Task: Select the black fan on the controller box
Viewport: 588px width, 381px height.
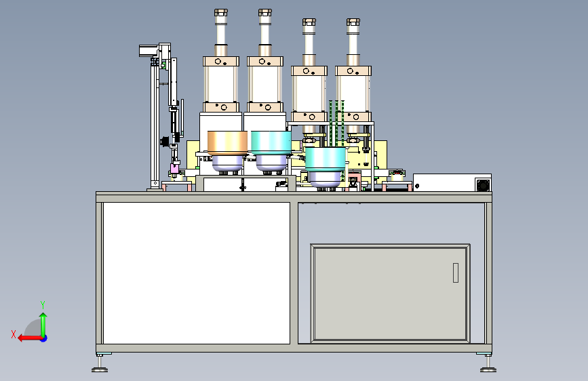Action: click(483, 185)
